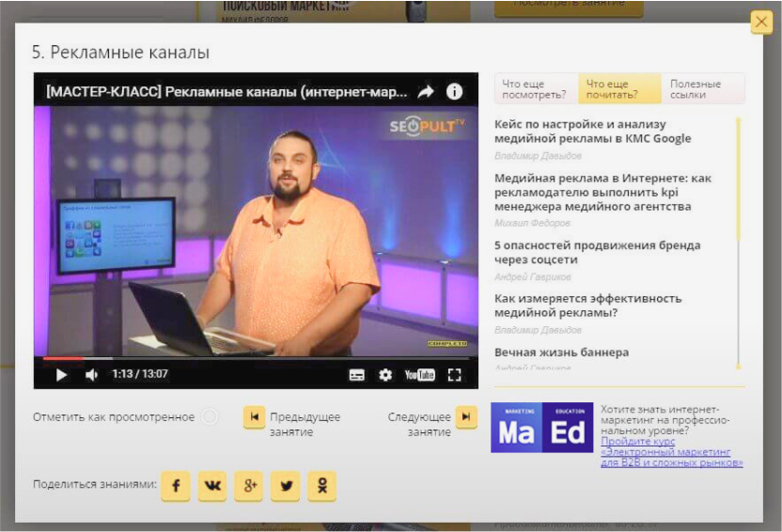
Task: Share on Twitter
Action: [x=286, y=486]
